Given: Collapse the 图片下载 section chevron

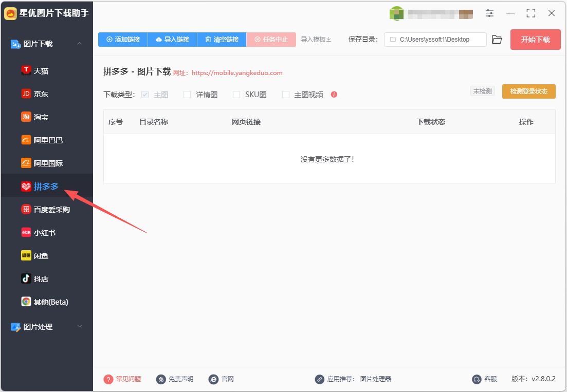Looking at the screenshot, I should 80,44.
